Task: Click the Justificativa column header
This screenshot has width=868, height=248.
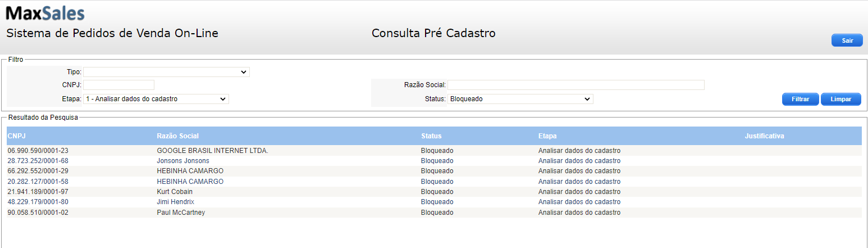Action: (764, 136)
